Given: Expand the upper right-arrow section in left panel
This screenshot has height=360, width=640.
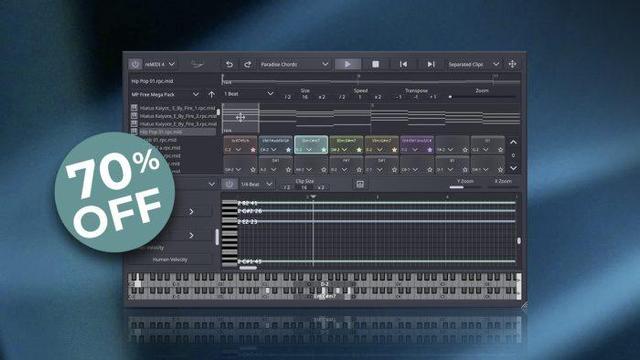Looking at the screenshot, I should tap(191, 211).
